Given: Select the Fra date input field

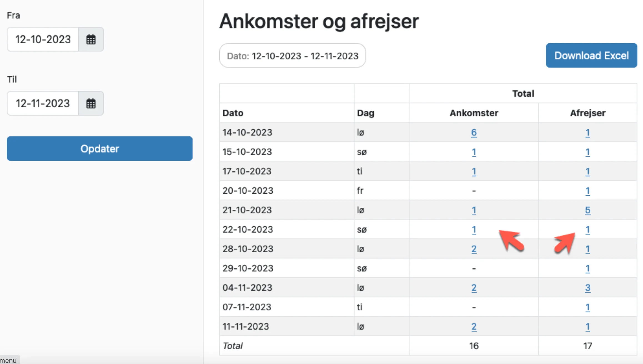Looking at the screenshot, I should click(x=42, y=39).
